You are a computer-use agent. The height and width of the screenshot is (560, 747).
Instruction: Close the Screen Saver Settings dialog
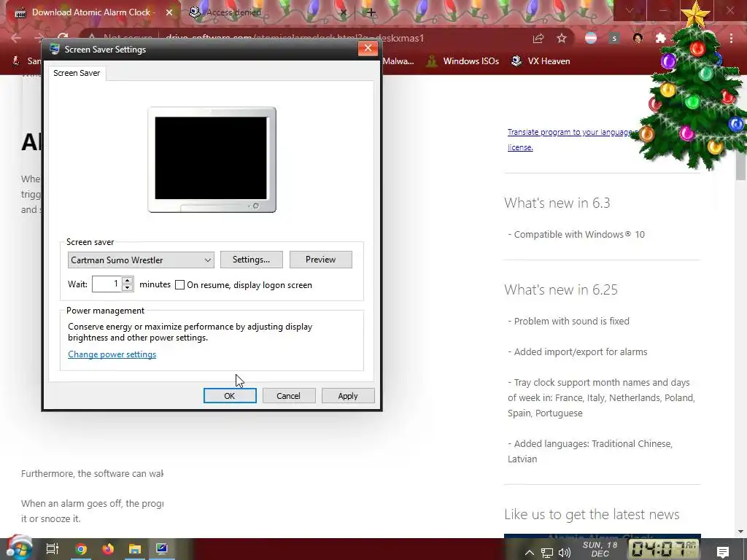368,48
